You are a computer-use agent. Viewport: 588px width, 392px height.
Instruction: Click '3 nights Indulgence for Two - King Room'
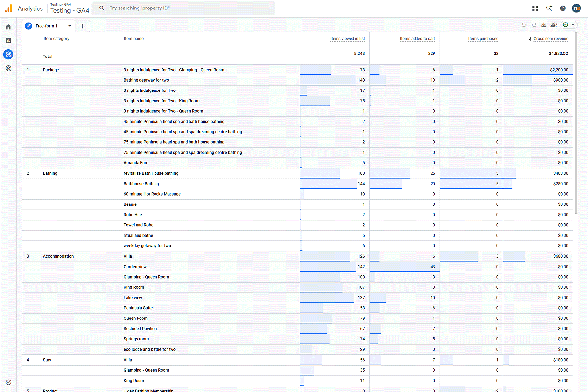[161, 101]
